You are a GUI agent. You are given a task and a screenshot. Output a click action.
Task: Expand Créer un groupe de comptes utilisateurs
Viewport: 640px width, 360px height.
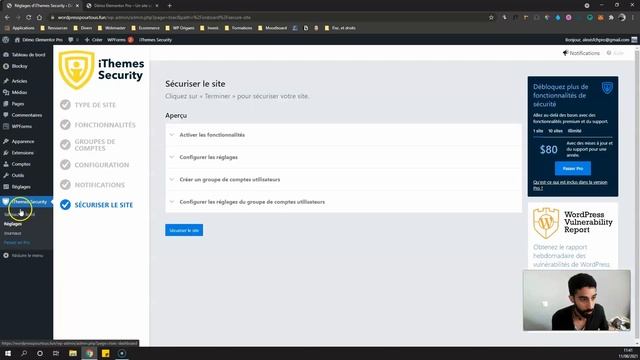click(x=343, y=180)
